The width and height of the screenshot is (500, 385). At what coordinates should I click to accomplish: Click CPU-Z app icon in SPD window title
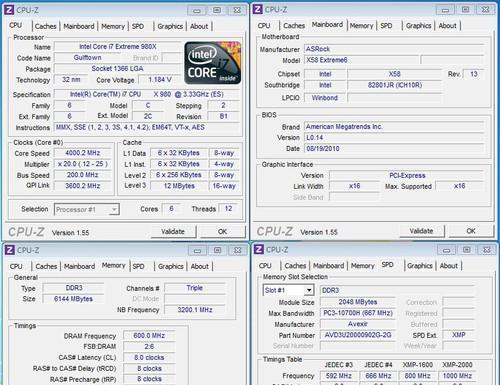[259, 249]
